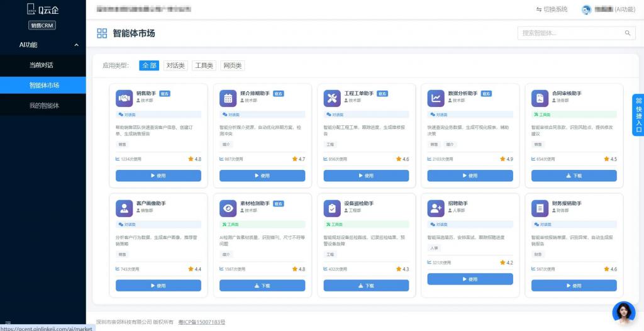Click the search magnifier icon
644x331 pixels.
point(627,33)
